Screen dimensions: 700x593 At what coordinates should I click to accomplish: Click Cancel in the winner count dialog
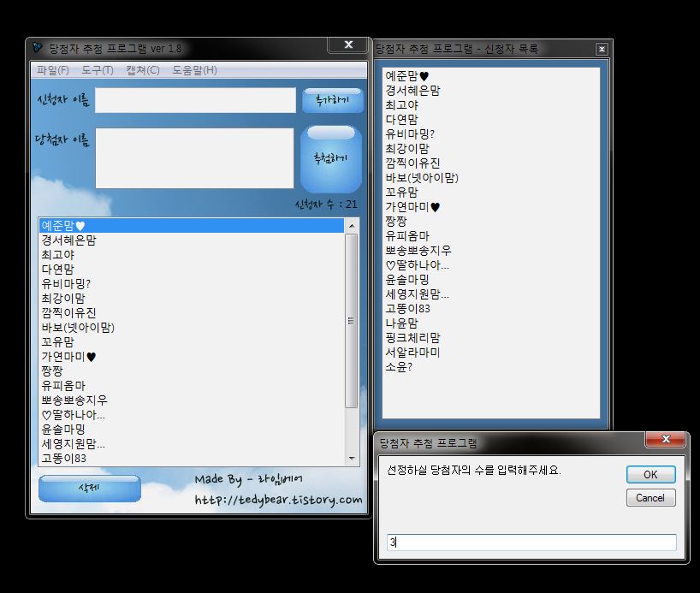tap(650, 497)
